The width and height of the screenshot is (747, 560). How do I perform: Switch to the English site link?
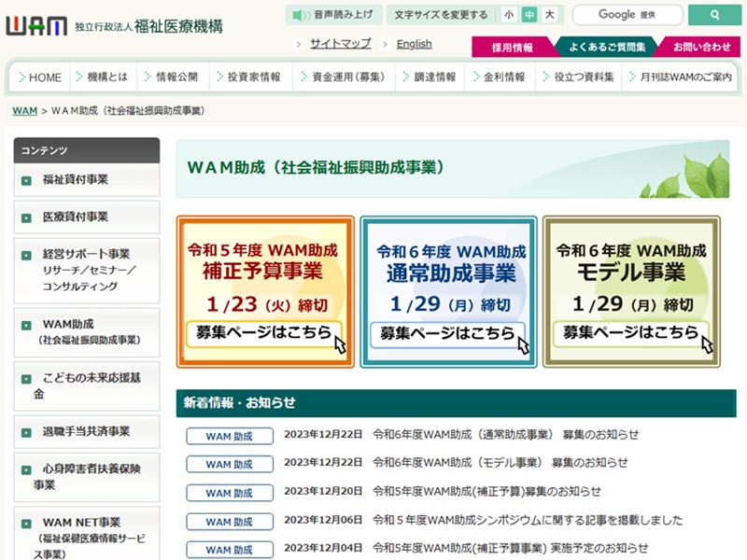coord(414,44)
